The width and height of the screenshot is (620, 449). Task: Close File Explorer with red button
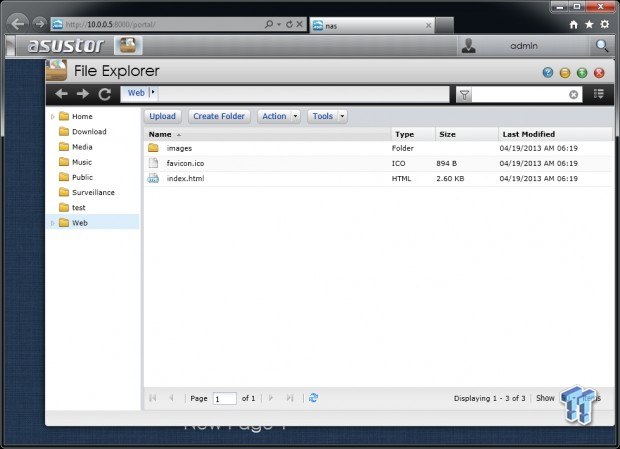tap(599, 73)
